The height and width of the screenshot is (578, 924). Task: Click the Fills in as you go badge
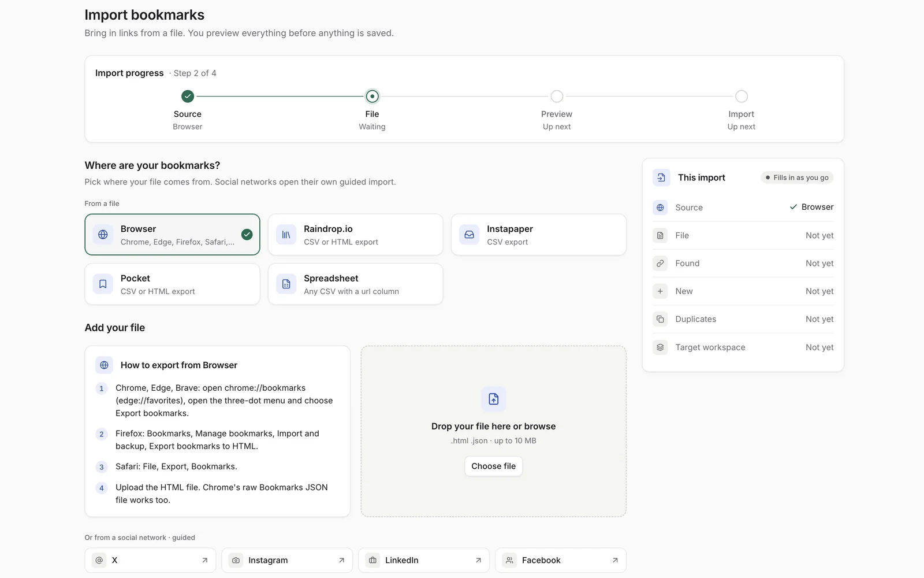[798, 177]
